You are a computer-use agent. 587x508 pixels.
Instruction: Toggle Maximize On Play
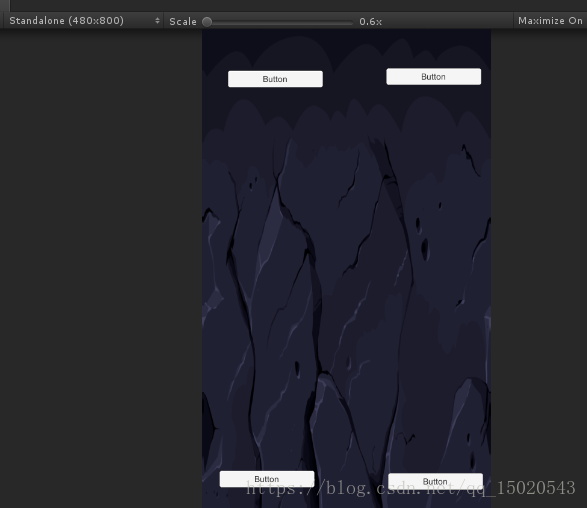(x=550, y=21)
